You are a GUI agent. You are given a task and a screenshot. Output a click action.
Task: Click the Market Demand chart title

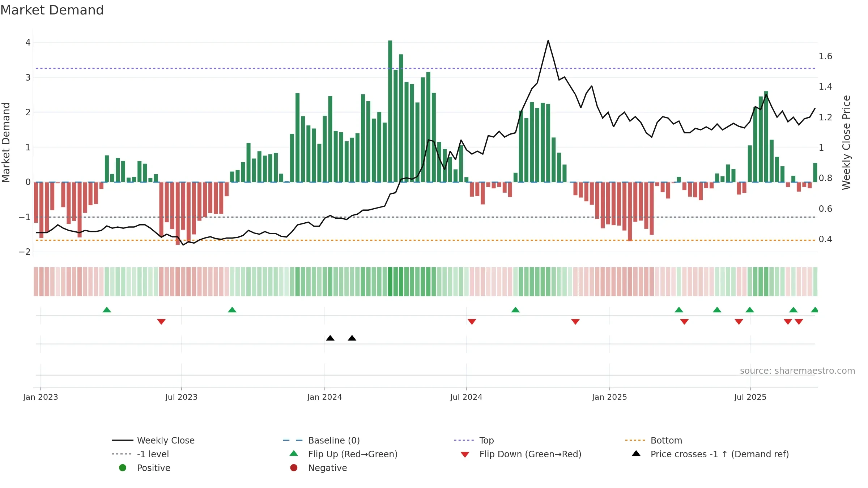tap(52, 10)
